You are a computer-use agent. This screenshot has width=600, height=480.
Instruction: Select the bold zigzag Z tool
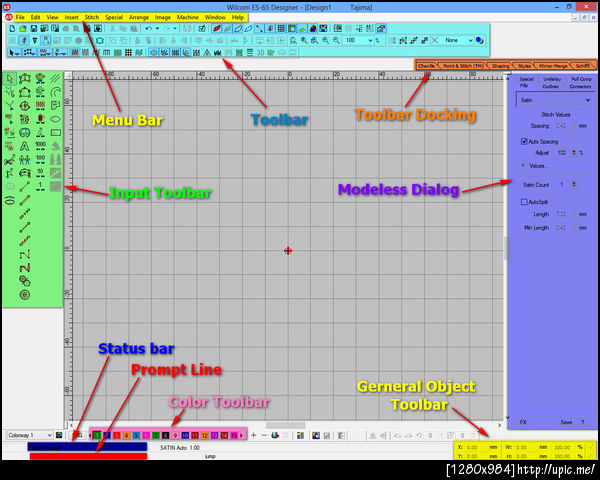point(25,268)
